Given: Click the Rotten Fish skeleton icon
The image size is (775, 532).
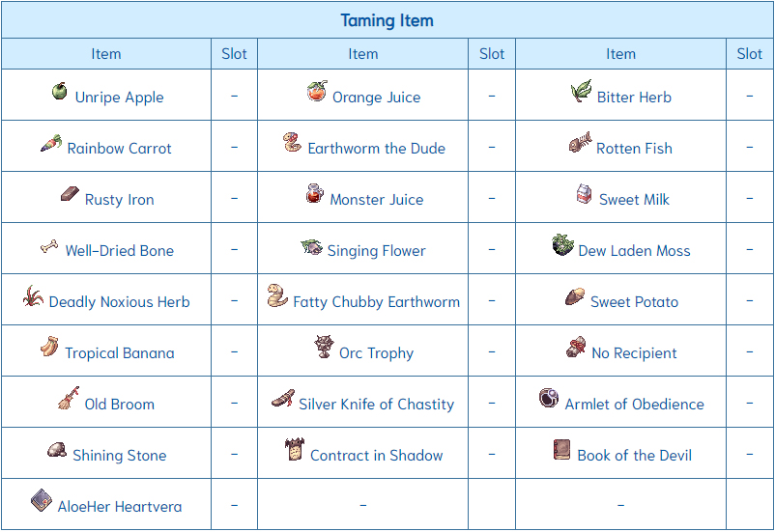Looking at the screenshot, I should tap(580, 142).
